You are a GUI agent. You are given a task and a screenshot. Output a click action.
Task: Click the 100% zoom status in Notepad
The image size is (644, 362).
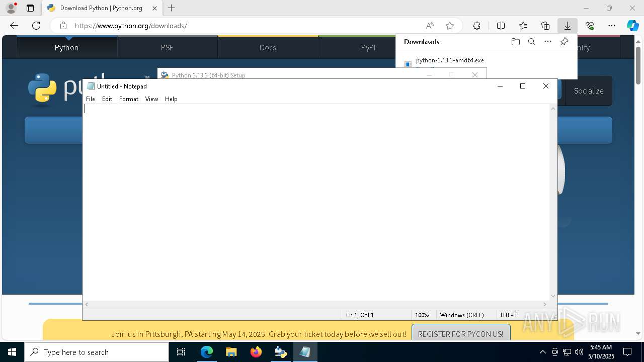[x=422, y=315]
